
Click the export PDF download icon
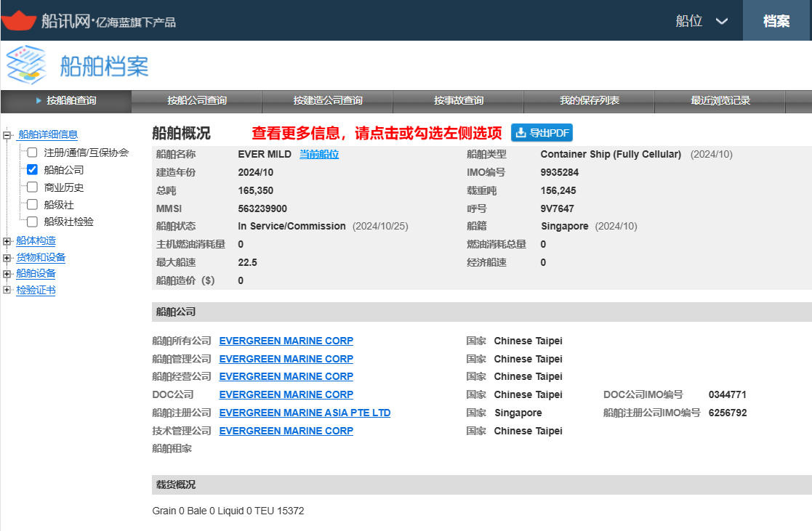pos(520,133)
